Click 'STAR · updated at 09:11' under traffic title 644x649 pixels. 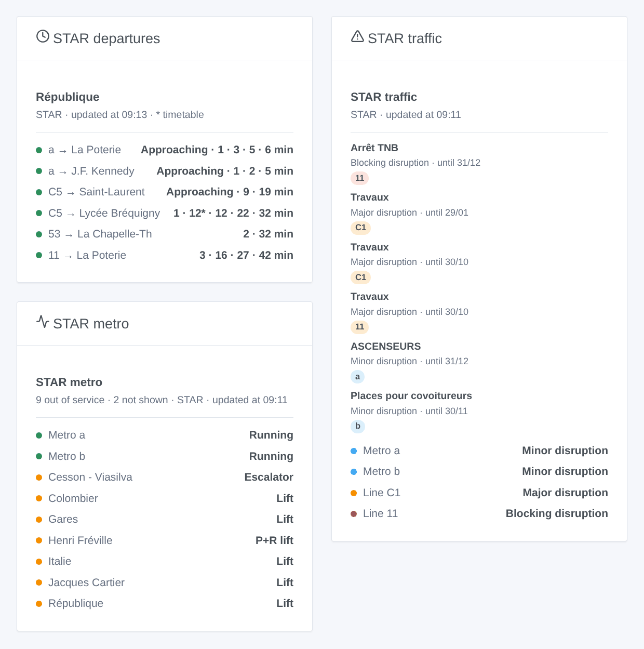click(406, 115)
